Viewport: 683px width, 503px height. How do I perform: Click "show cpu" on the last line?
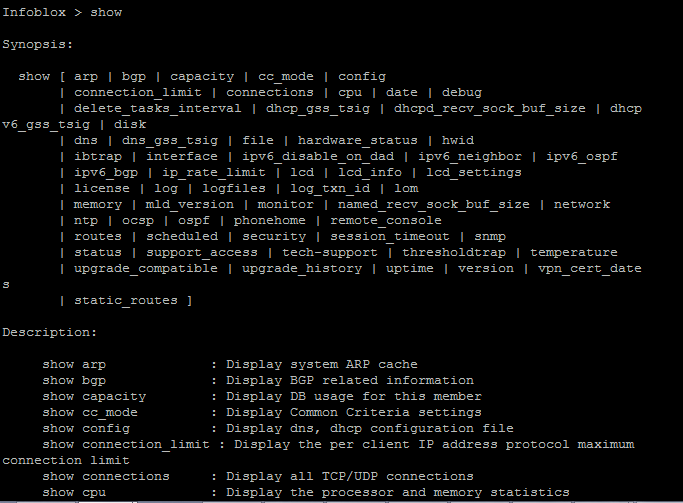click(74, 492)
